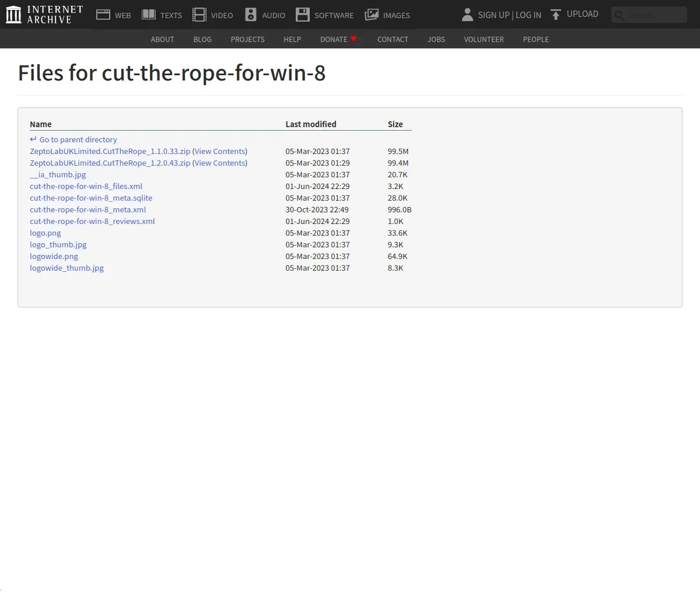Click the Internet Archive logo icon
The image size is (700, 595).
[13, 15]
